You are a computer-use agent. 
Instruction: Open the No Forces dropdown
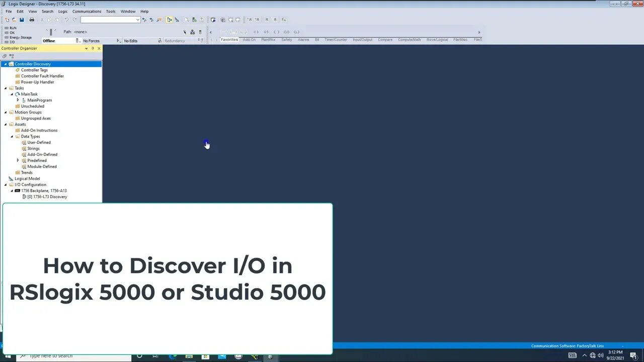pyautogui.click(x=118, y=41)
